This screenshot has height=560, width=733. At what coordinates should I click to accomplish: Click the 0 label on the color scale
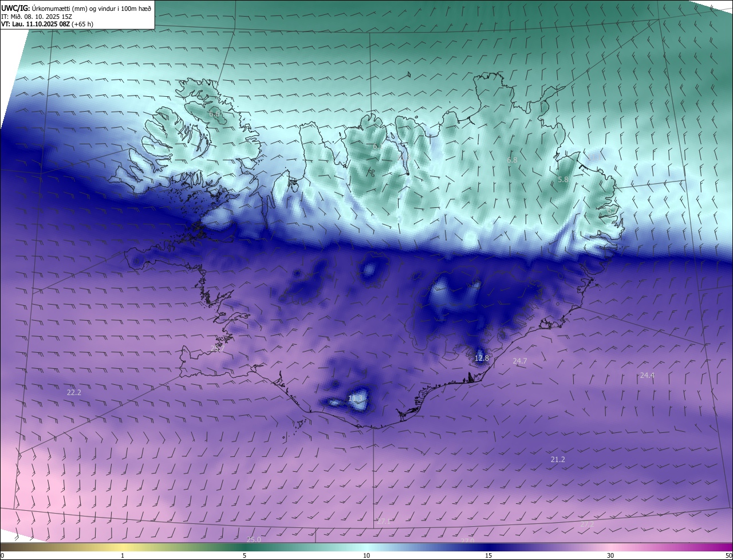(2, 555)
